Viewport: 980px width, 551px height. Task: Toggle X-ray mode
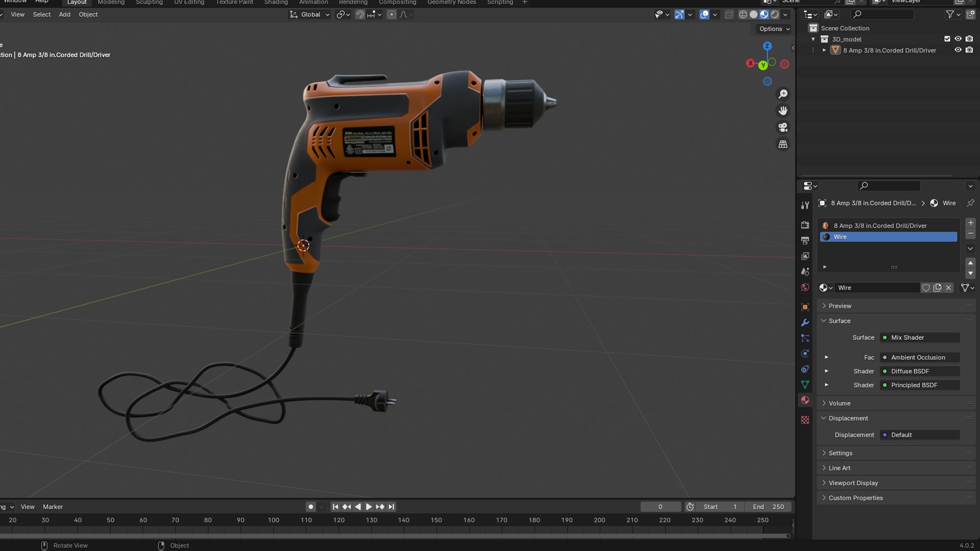coord(729,15)
